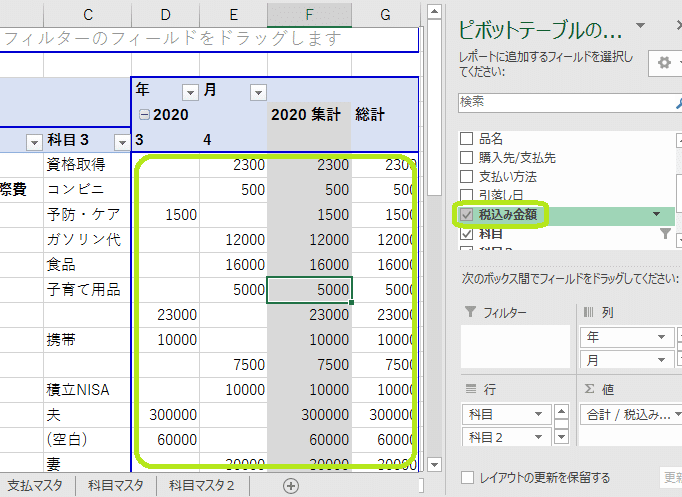Open the 月 column filter dropdown
682x497 pixels.
click(x=258, y=93)
